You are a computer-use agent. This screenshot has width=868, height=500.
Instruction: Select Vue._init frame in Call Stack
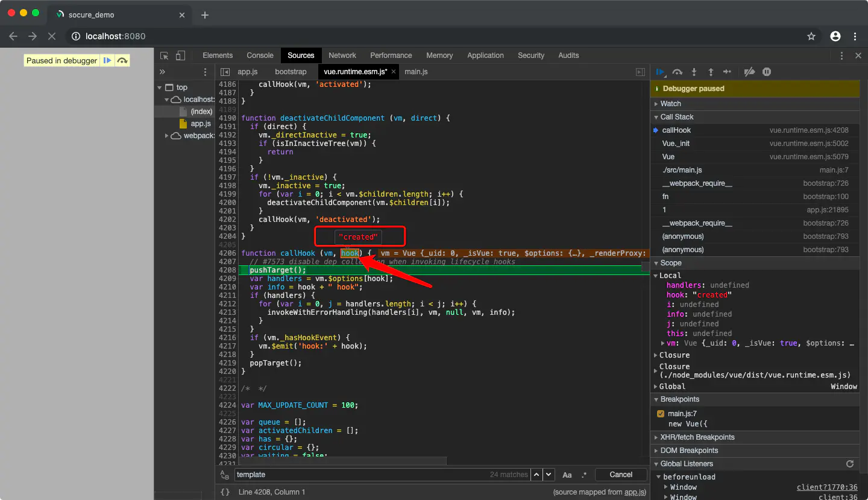pyautogui.click(x=676, y=144)
